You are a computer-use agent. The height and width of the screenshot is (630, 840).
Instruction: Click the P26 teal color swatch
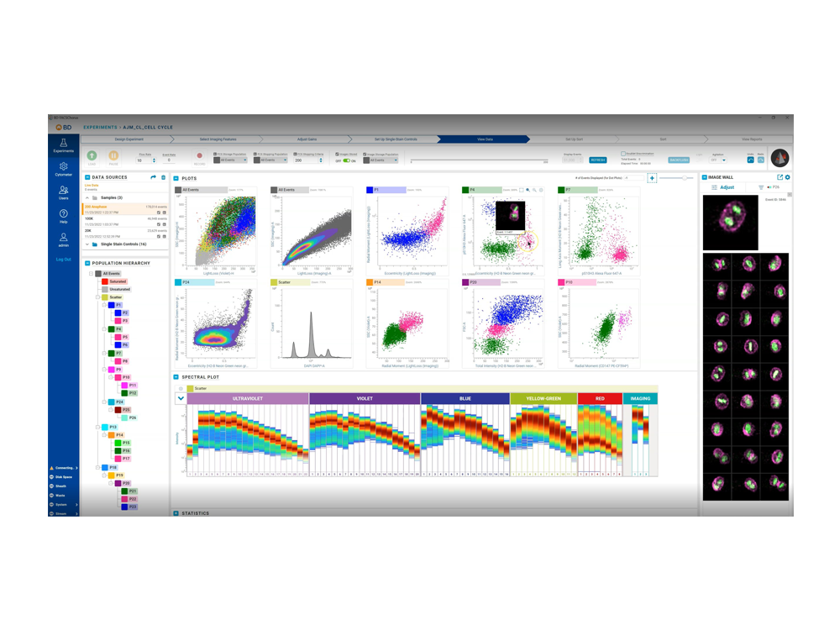pos(124,417)
